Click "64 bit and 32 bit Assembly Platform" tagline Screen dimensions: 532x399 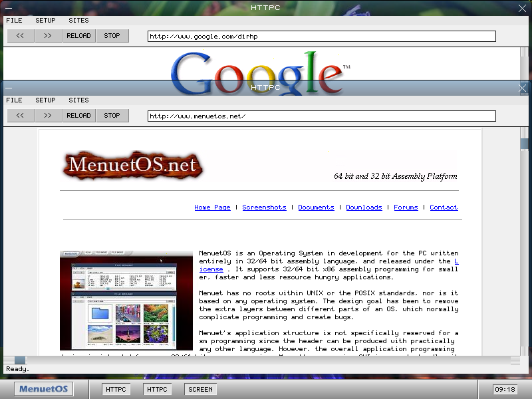click(395, 176)
